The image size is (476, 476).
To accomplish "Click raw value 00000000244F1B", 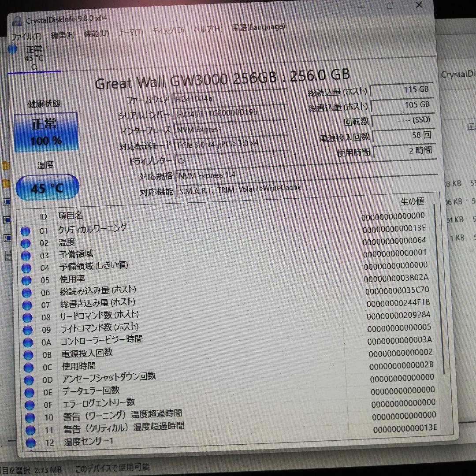I will (398, 303).
